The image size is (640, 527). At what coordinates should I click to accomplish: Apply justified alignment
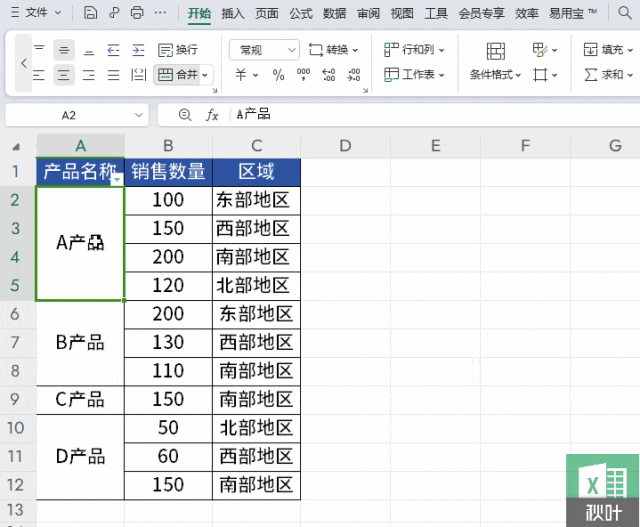pos(113,75)
